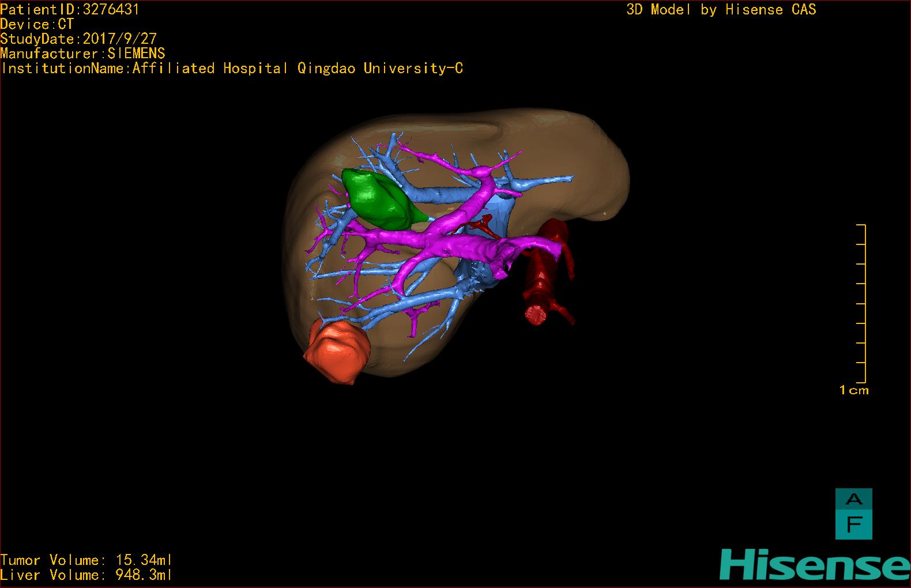Click the A orientation cube face
911x588 pixels.
click(854, 499)
